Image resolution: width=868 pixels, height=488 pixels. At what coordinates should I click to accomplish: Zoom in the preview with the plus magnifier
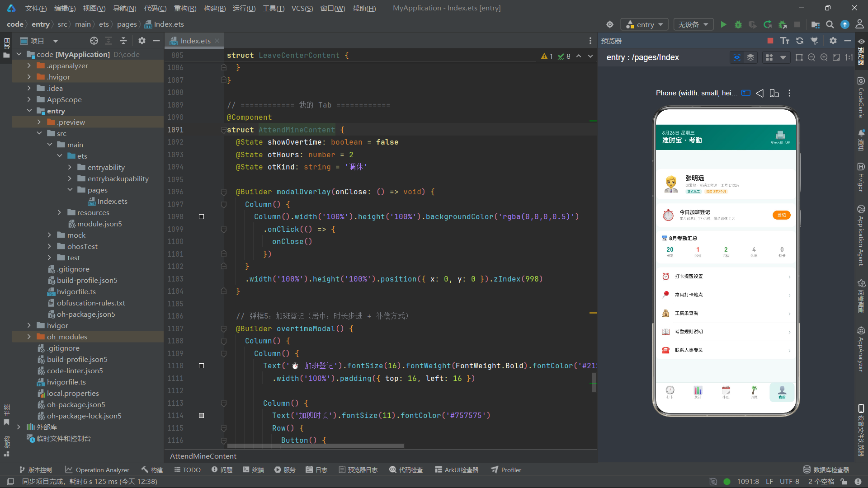point(824,57)
